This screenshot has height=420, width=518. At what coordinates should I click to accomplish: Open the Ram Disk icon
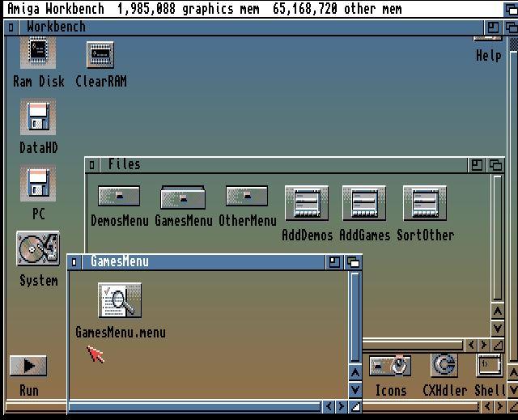click(x=38, y=53)
